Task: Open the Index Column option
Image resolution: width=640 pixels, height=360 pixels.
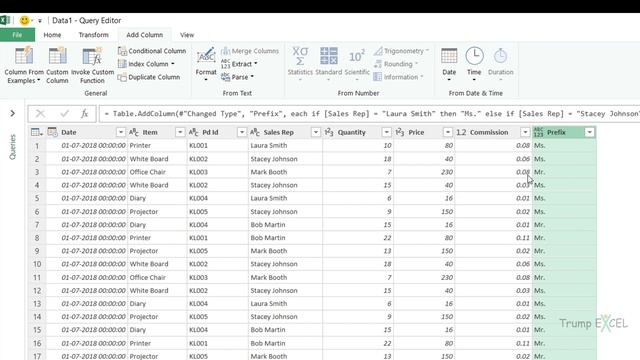Action: [x=146, y=64]
